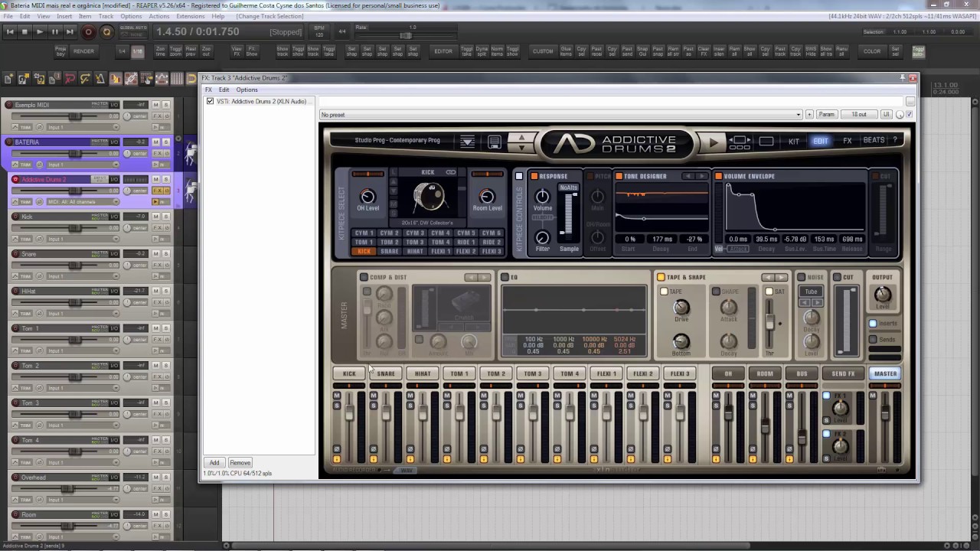Screen dimensions: 980x551
Task: Toggle the TAPE & SHAPE section
Action: (x=661, y=277)
